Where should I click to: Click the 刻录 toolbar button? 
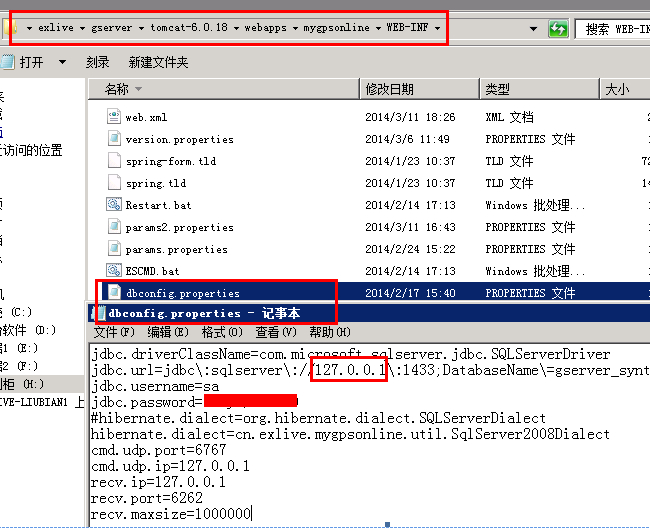(x=97, y=62)
